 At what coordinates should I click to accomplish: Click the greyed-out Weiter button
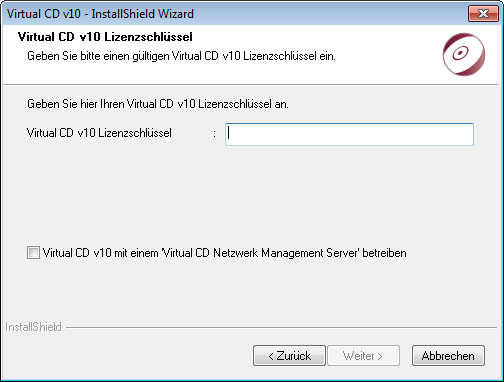363,356
